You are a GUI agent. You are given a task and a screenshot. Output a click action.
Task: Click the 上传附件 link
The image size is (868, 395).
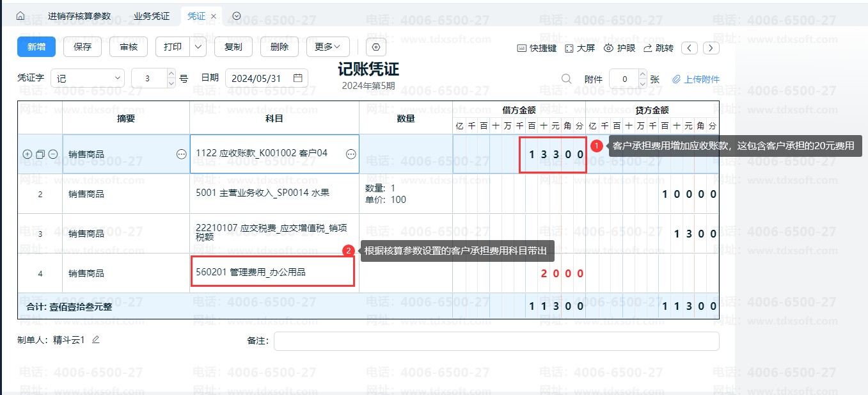point(696,79)
